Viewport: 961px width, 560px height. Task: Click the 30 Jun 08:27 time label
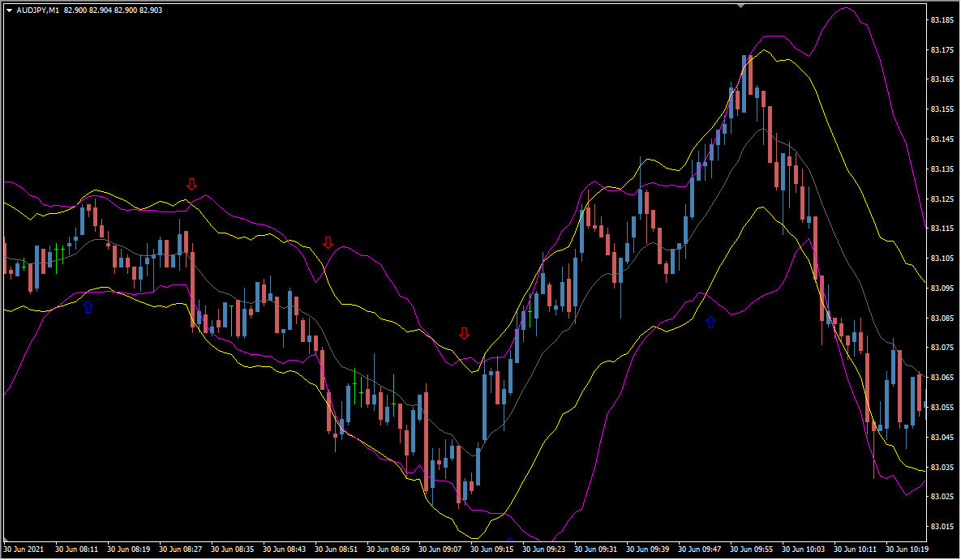coord(180,549)
